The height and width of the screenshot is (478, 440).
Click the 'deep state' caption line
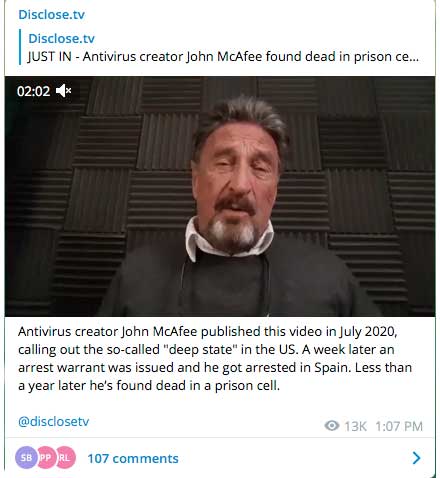206,350
